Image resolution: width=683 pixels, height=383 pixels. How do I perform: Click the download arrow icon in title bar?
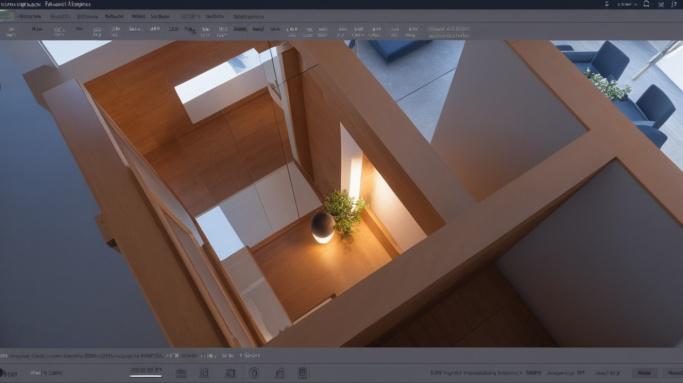click(x=607, y=4)
